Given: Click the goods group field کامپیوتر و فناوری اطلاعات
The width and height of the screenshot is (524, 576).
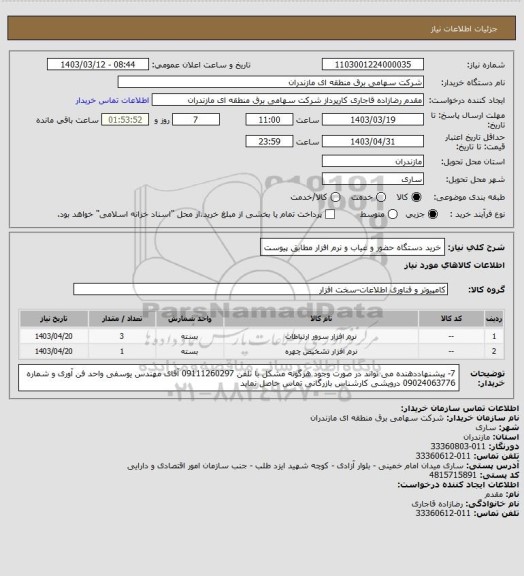Looking at the screenshot, I should pyautogui.click(x=260, y=289).
